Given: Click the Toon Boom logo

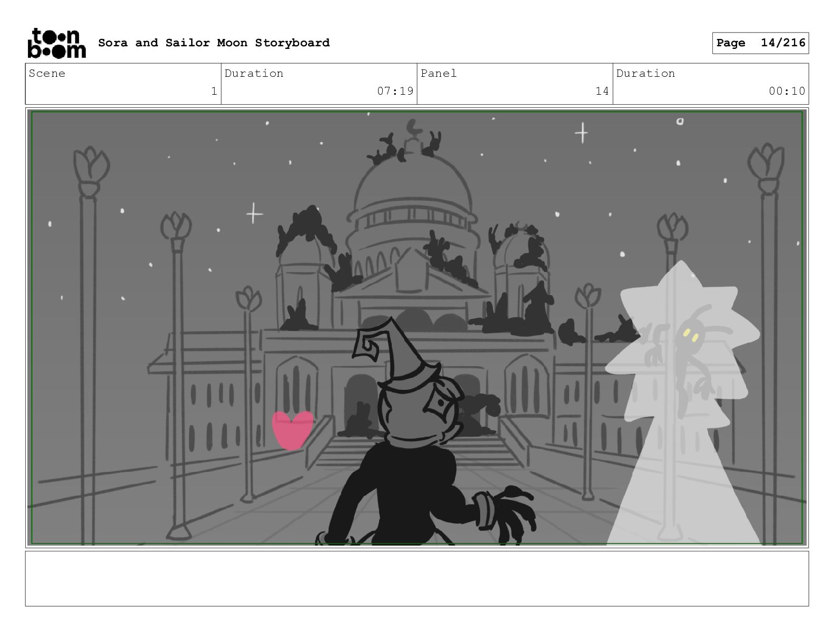Looking at the screenshot, I should pos(56,43).
